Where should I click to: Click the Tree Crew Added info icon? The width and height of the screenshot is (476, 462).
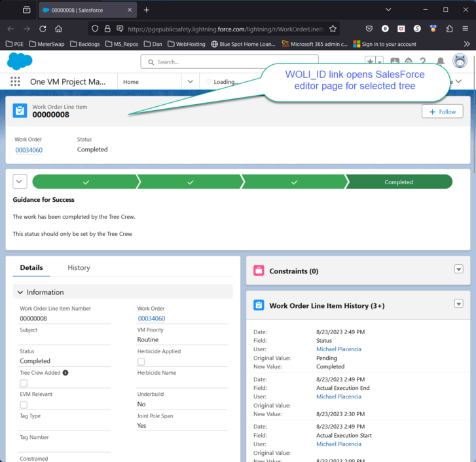[x=65, y=373]
